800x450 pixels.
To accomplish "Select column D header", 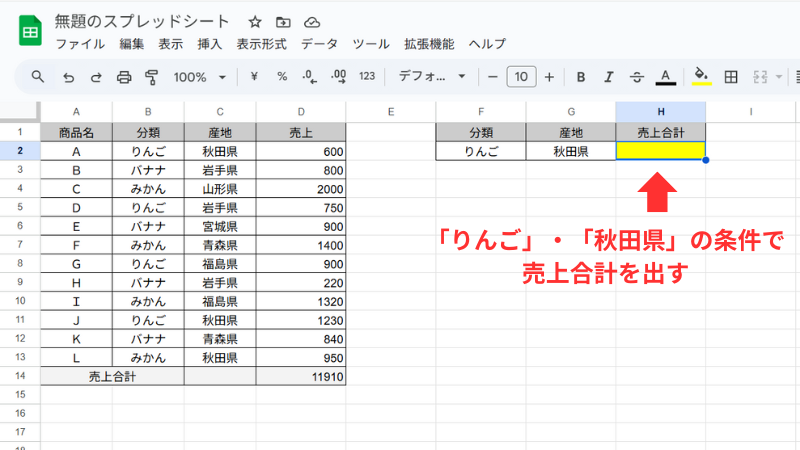I will click(x=301, y=112).
